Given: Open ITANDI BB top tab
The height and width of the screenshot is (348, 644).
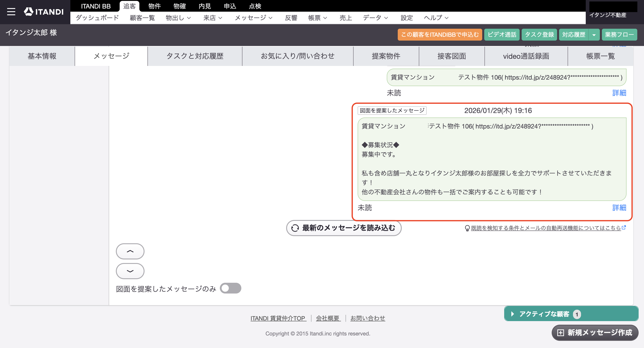Looking at the screenshot, I should pyautogui.click(x=96, y=6).
